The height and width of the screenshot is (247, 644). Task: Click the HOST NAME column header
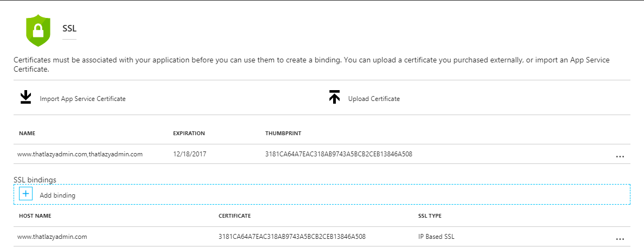(x=35, y=216)
